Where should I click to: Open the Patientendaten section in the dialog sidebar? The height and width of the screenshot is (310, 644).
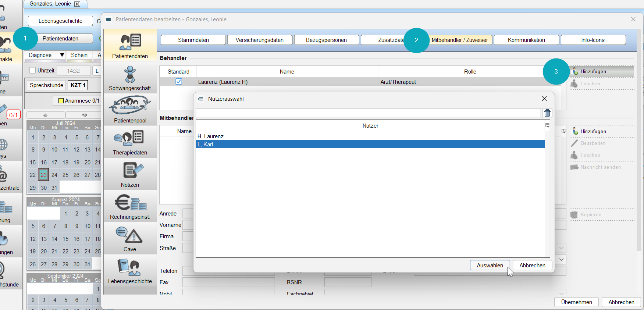click(130, 46)
